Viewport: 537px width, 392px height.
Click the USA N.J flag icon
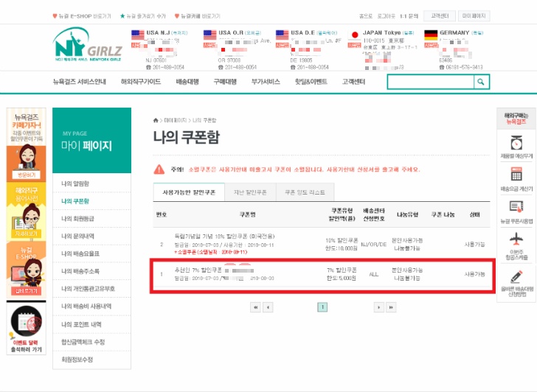138,35
